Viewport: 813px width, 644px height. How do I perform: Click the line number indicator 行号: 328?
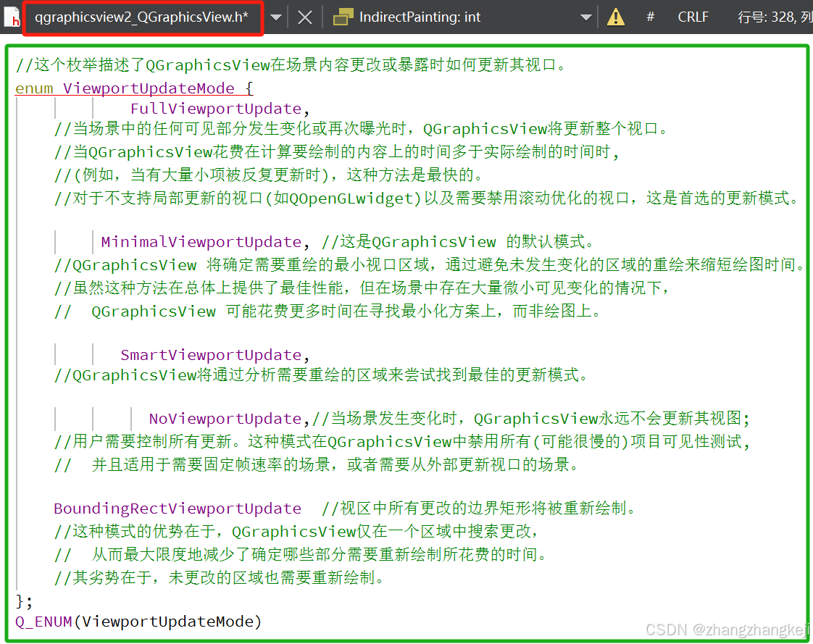coord(766,17)
